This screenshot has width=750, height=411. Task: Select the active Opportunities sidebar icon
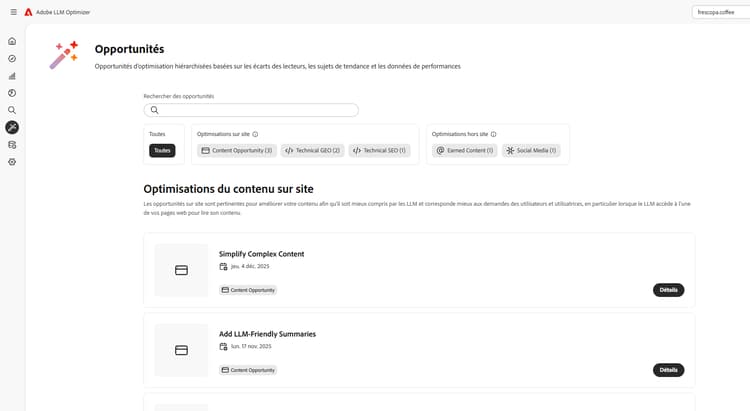(12, 127)
